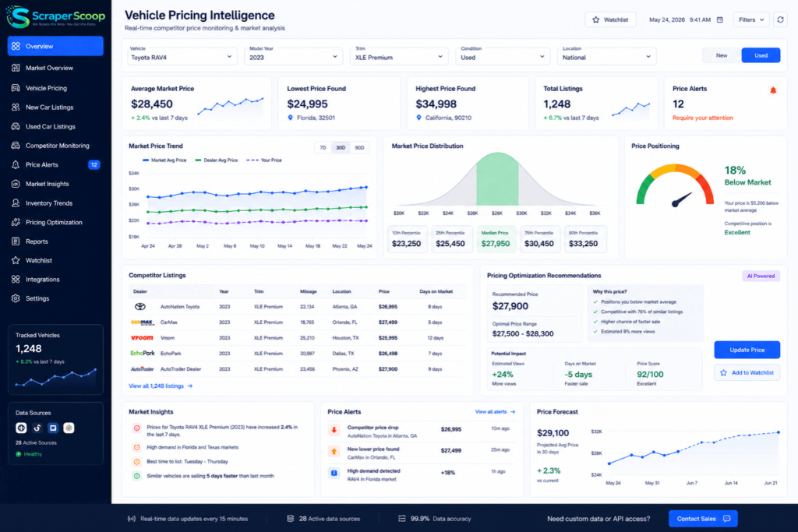The image size is (798, 532).
Task: Click the blue high demand alert icon
Action: coord(334,473)
